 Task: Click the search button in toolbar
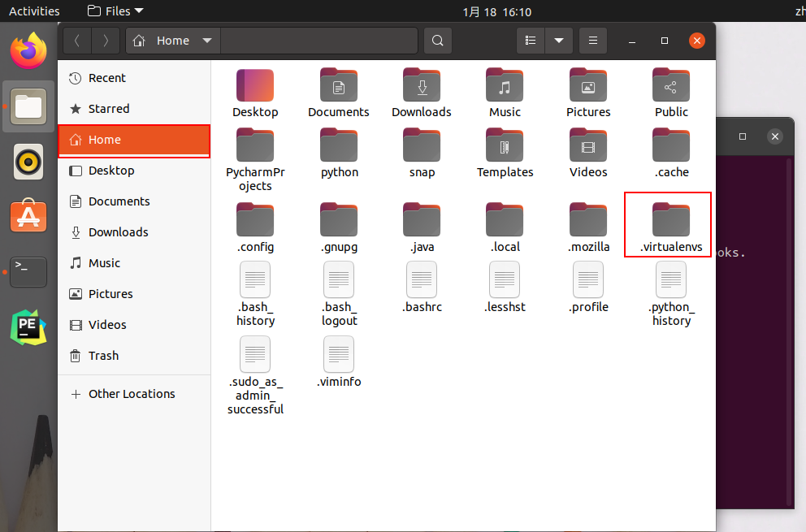[x=438, y=41]
